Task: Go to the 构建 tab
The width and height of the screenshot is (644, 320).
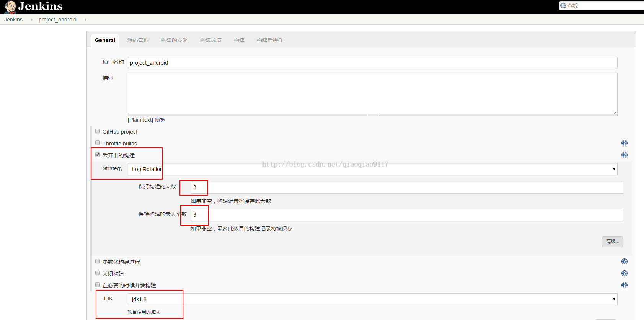Action: 239,40
